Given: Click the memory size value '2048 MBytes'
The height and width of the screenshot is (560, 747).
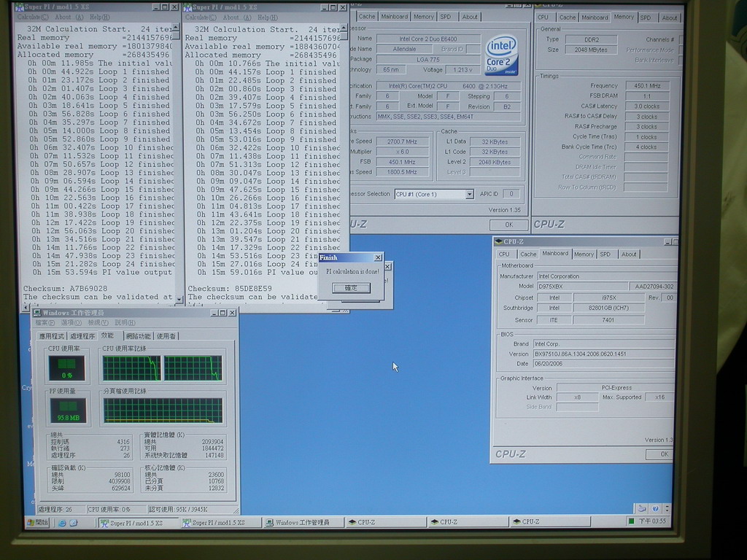Looking at the screenshot, I should pyautogui.click(x=591, y=50).
